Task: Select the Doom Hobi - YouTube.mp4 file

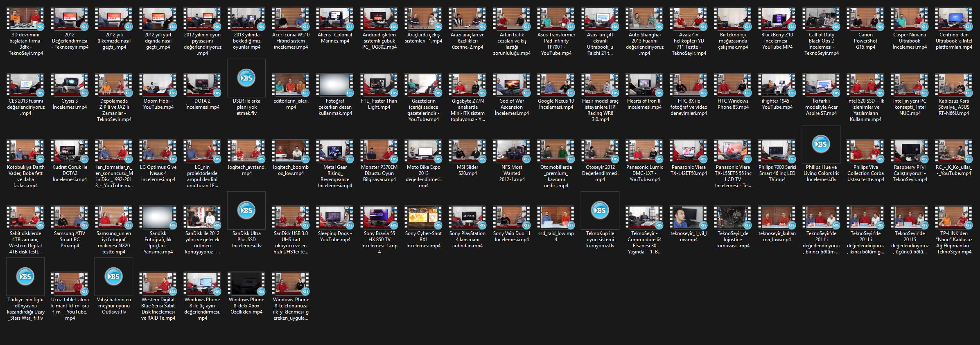Action: [158, 85]
